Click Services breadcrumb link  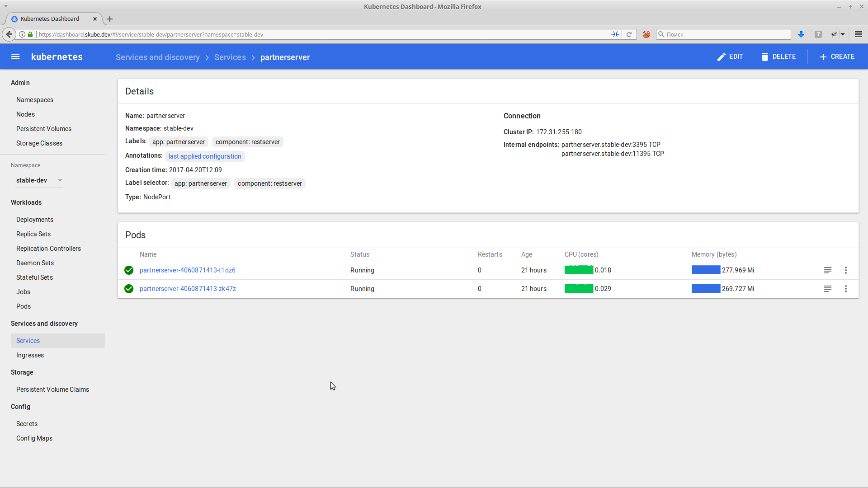(230, 57)
